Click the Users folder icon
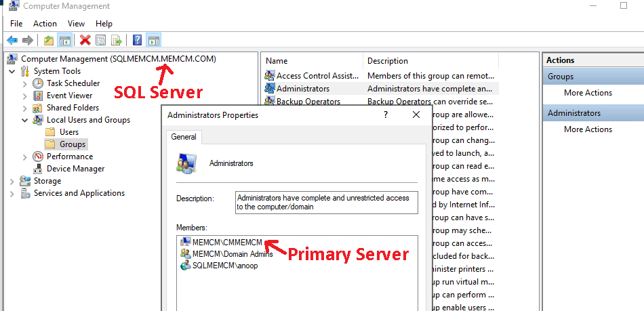 point(50,132)
